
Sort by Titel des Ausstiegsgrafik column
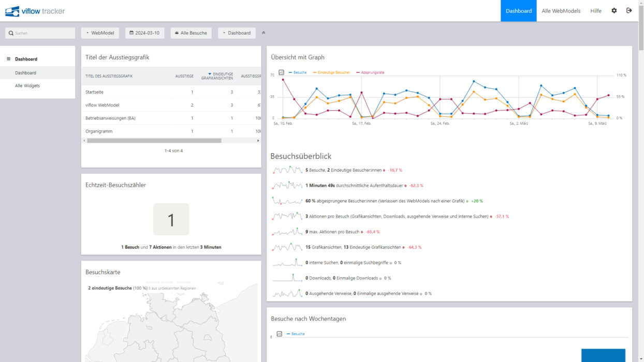coord(109,76)
